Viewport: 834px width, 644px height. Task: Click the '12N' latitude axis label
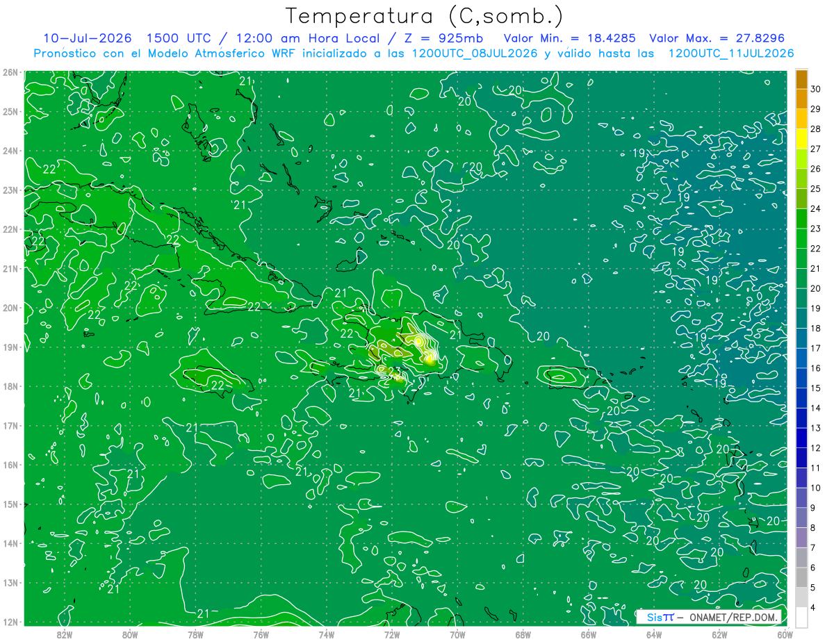9,622
